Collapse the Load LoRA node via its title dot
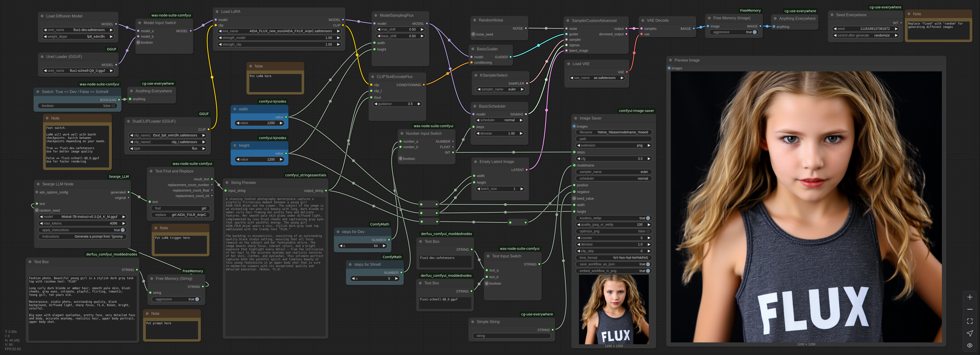The width and height of the screenshot is (980, 355). point(217,12)
